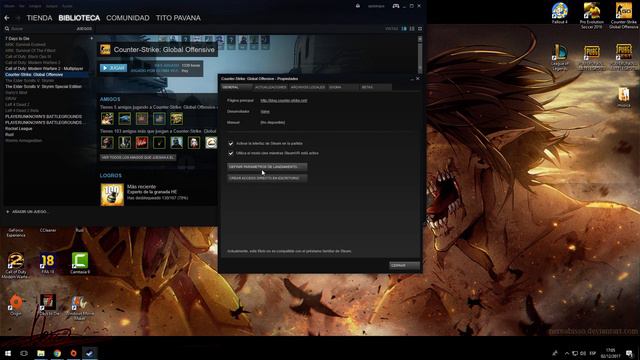The image size is (640, 360).
Task: Select Rocket League in the games list
Action: point(18,129)
